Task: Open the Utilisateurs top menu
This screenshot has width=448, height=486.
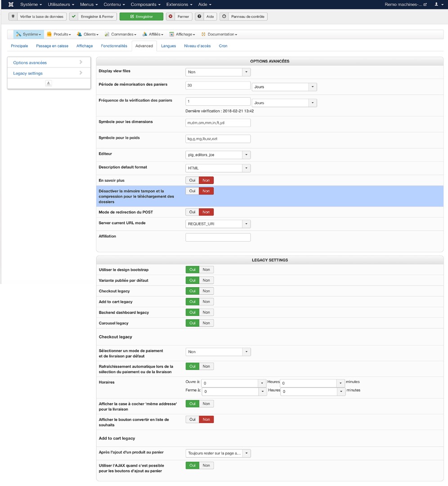Action: (61, 4)
